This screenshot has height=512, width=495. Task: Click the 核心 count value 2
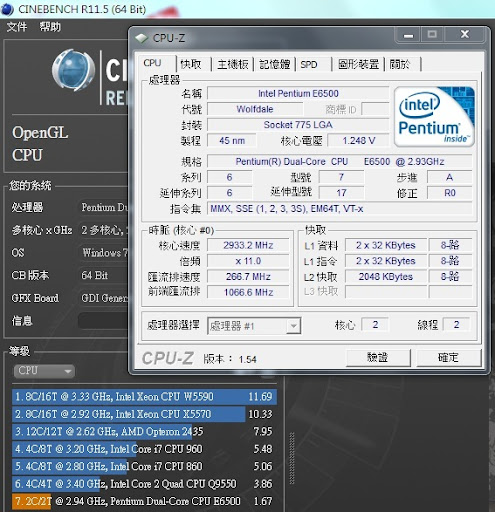(375, 325)
